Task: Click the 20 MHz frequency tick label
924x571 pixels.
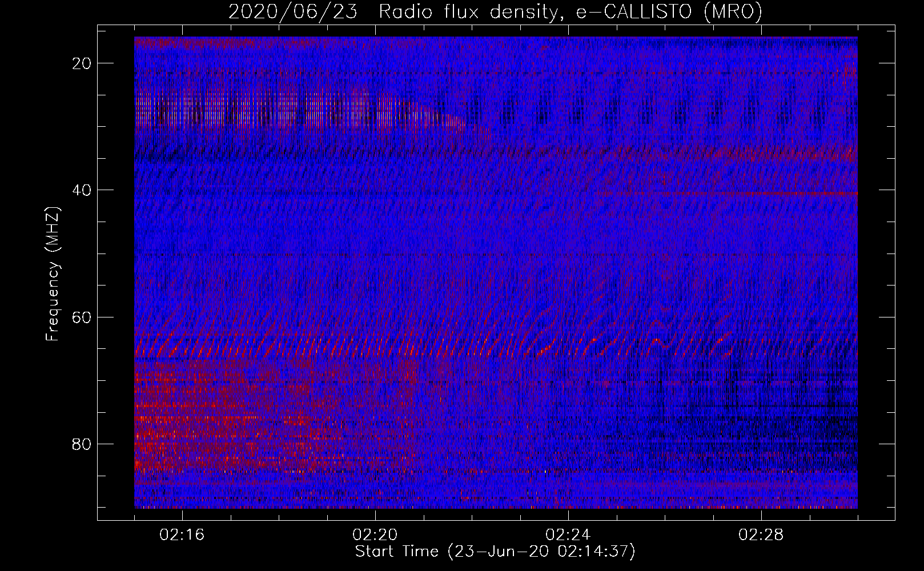Action: pos(82,63)
